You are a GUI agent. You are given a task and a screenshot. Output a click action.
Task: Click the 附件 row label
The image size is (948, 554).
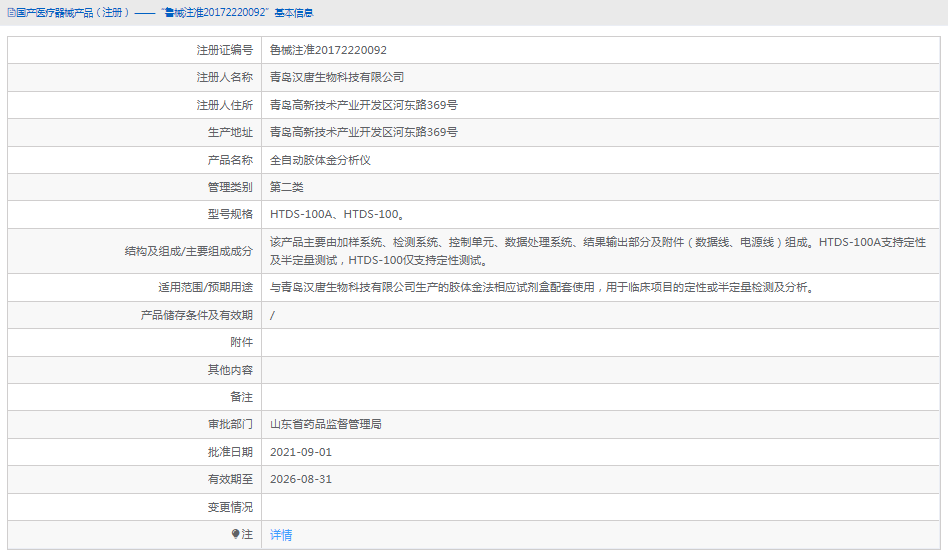pyautogui.click(x=241, y=342)
